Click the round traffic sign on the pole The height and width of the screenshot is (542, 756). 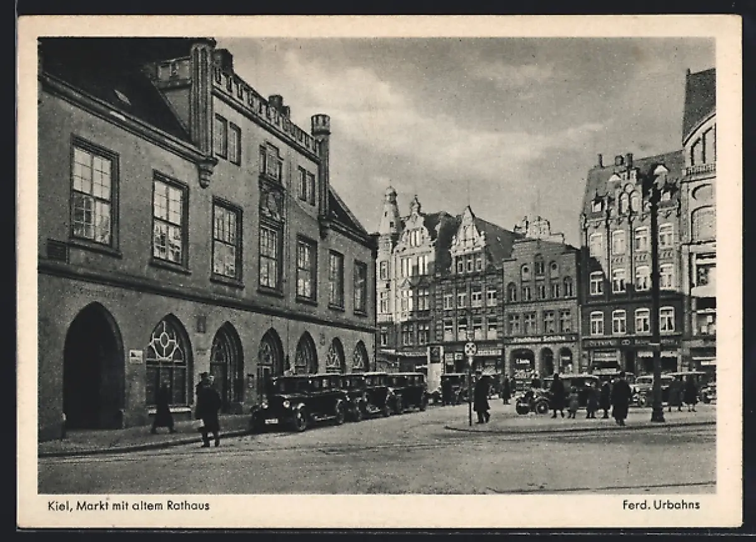[470, 349]
